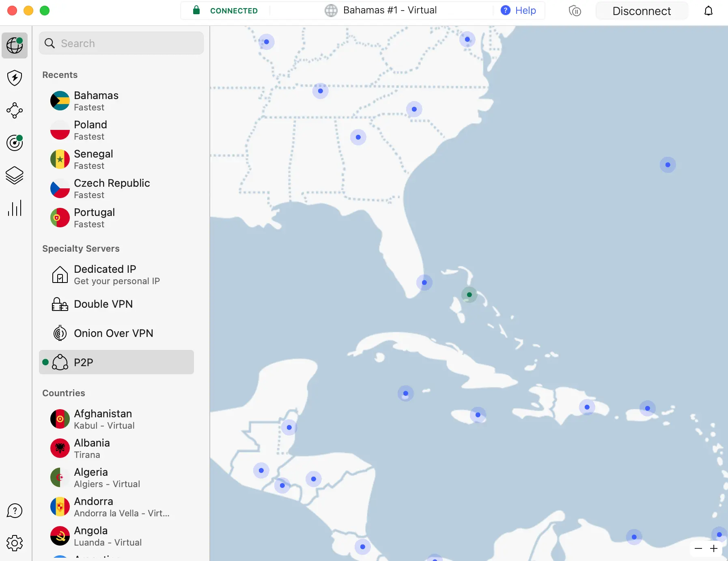Viewport: 728px width, 561px height.
Task: Open the settings gear icon
Action: pyautogui.click(x=15, y=543)
